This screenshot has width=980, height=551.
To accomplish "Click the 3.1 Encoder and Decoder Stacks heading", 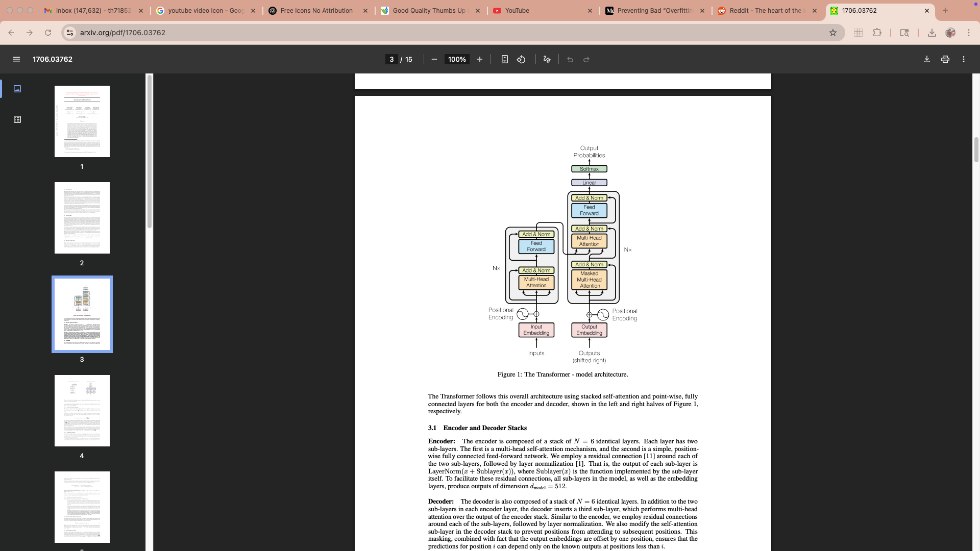I will click(477, 428).
